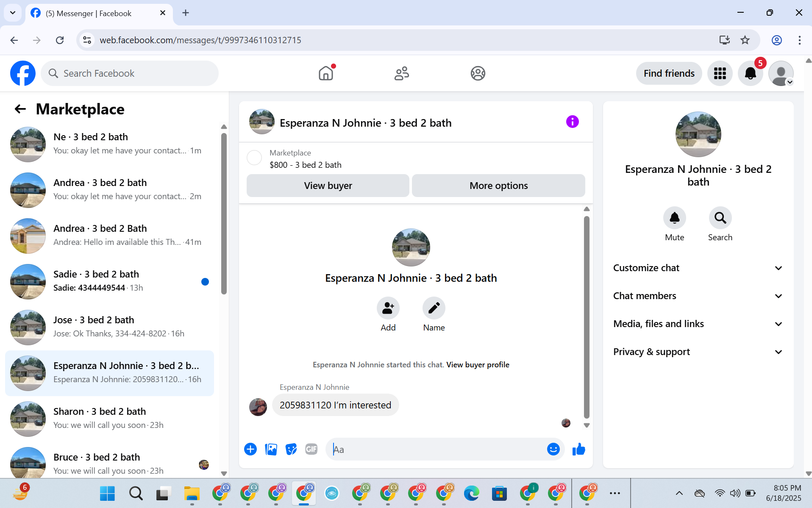Reload the browser page

click(x=60, y=40)
